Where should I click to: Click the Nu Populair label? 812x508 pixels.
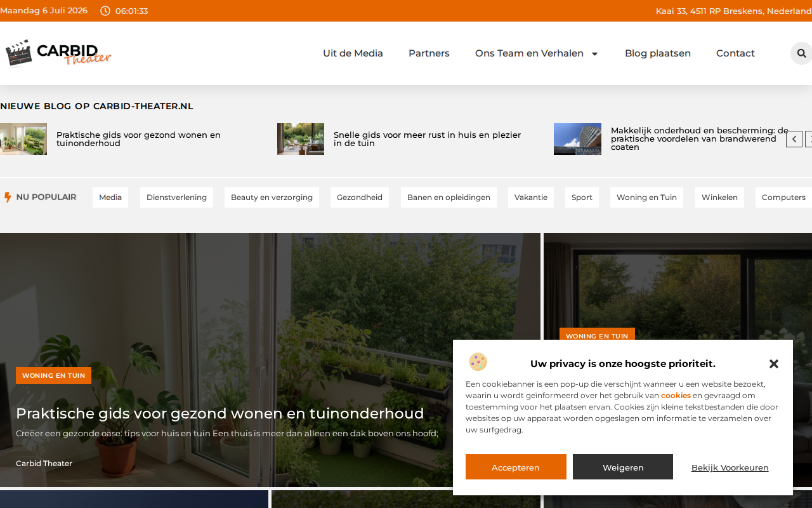click(46, 197)
